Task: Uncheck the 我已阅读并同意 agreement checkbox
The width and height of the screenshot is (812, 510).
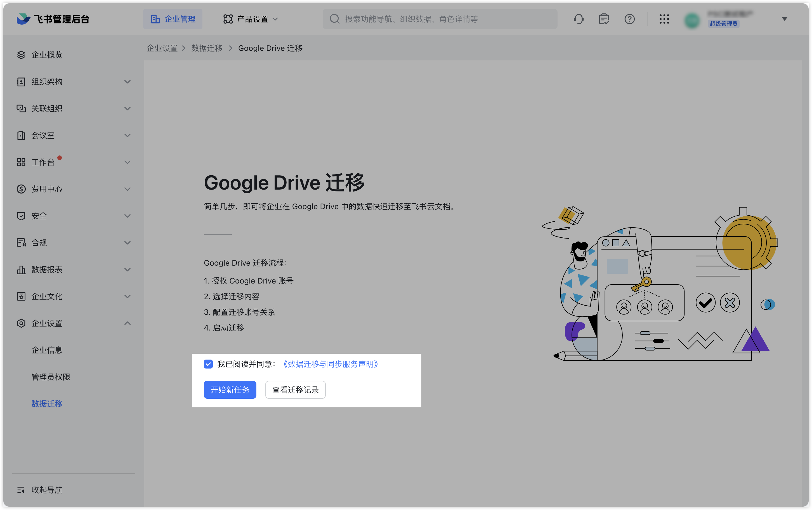Action: point(208,364)
